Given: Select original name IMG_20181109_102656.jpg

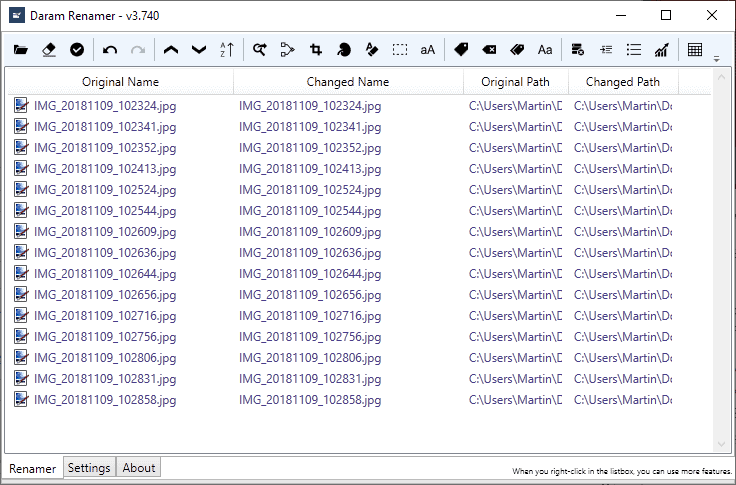Looking at the screenshot, I should tap(105, 294).
